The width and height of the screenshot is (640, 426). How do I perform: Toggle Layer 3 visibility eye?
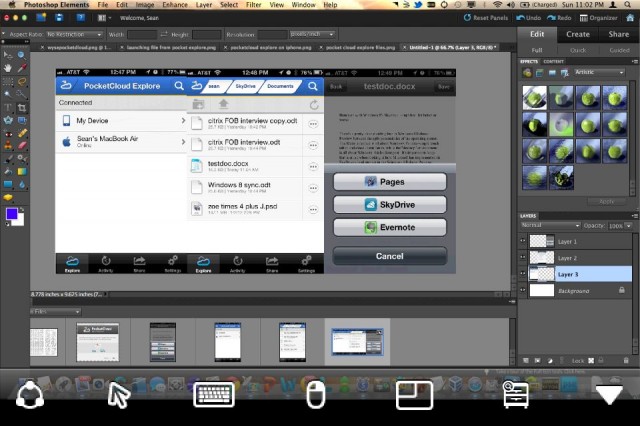coord(522,274)
